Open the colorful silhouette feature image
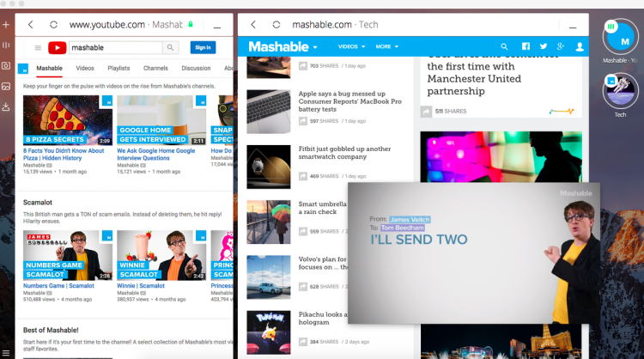This screenshot has width=644, height=359. point(501,157)
